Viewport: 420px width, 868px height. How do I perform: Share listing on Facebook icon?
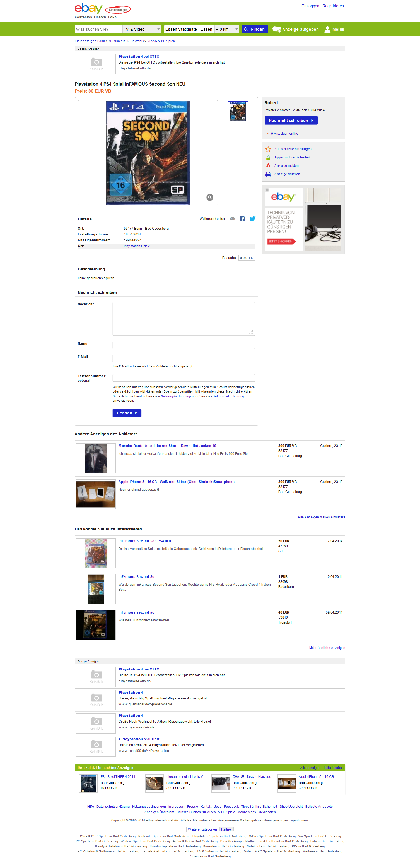point(242,219)
